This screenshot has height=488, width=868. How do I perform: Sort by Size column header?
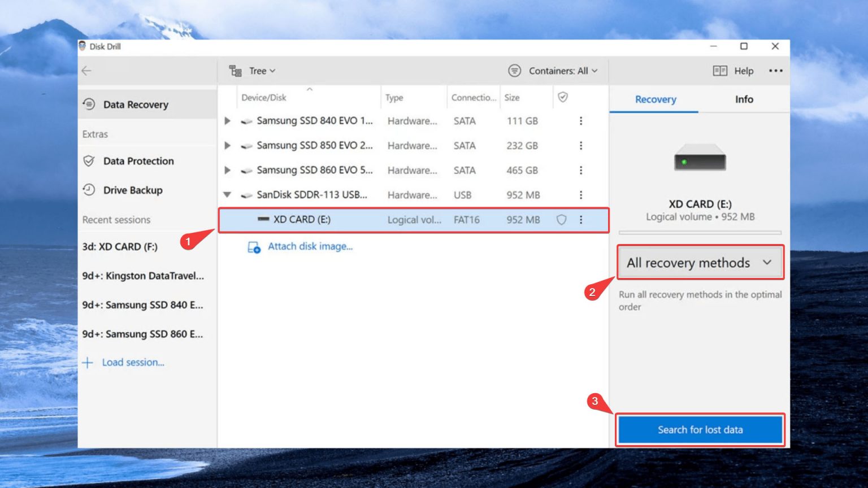(512, 98)
